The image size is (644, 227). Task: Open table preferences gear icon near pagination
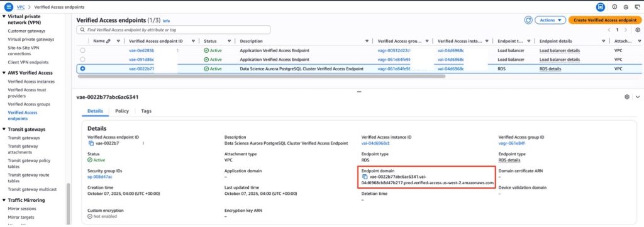pyautogui.click(x=638, y=30)
